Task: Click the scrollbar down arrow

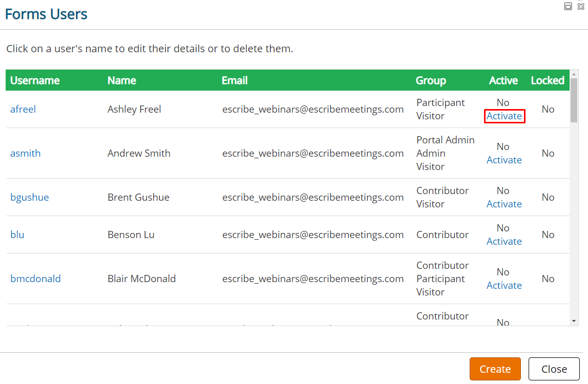Action: (x=574, y=322)
